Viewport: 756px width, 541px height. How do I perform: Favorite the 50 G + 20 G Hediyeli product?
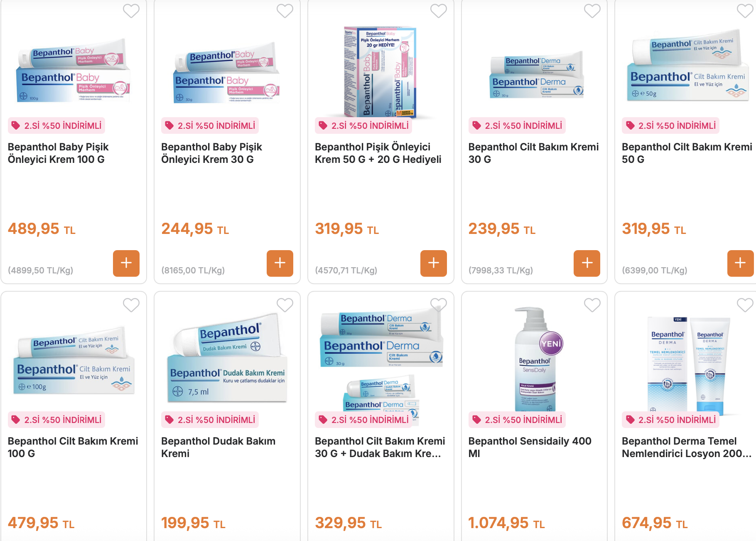[x=439, y=11]
